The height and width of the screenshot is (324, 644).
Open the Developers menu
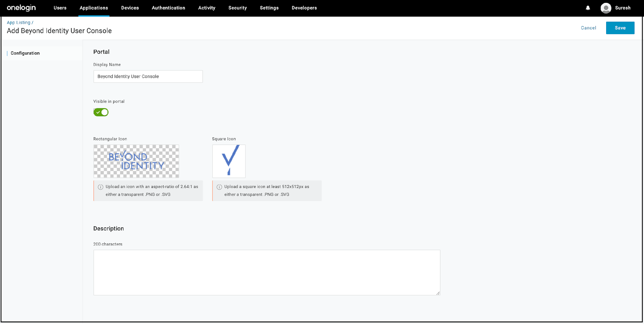(304, 8)
